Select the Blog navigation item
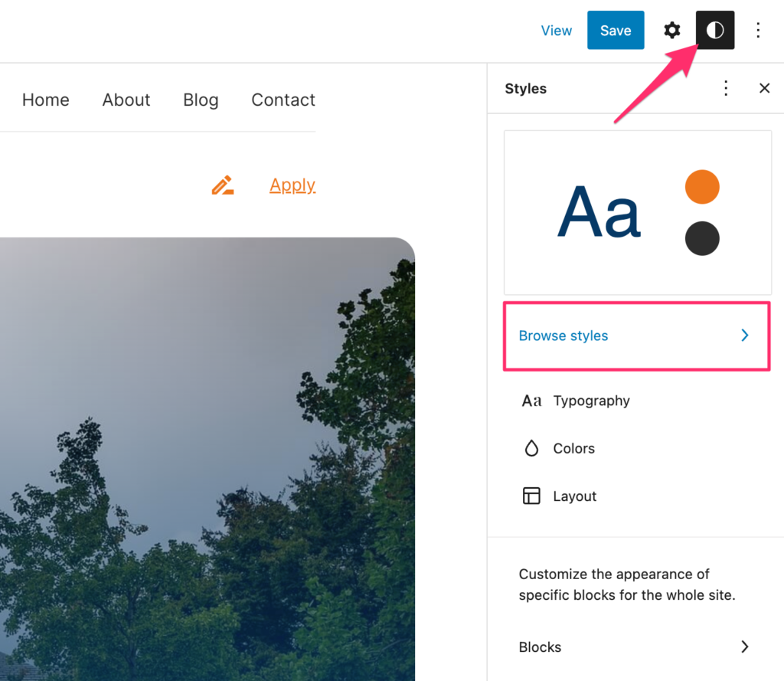784x681 pixels. (x=201, y=100)
